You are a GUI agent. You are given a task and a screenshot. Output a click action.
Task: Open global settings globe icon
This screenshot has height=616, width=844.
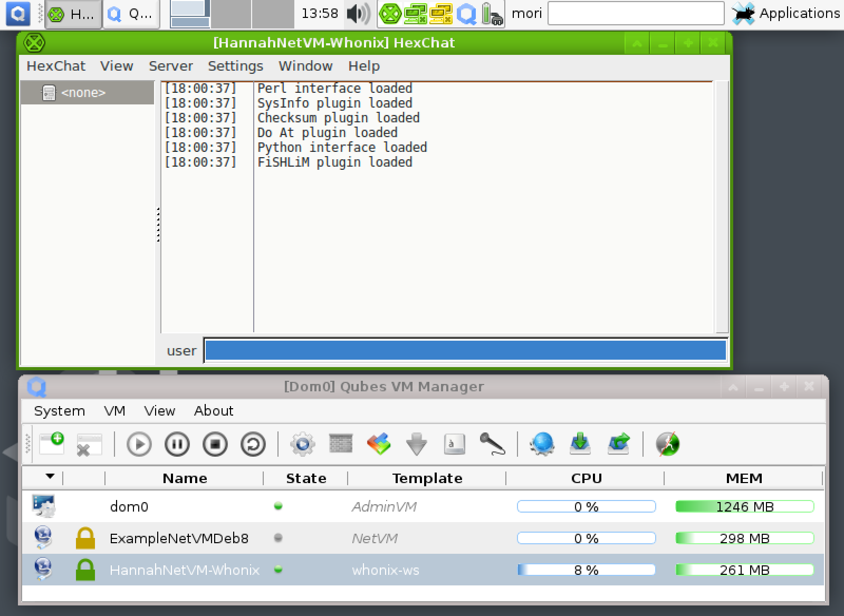(542, 444)
